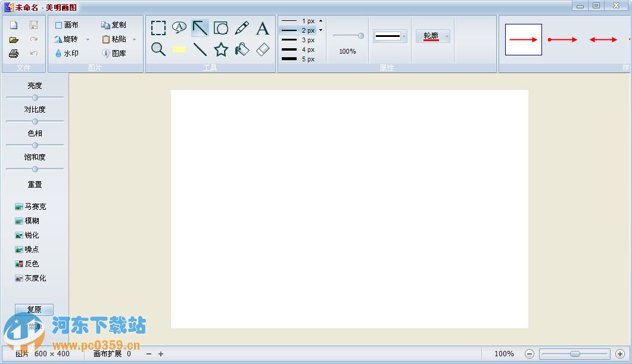Click the canvas extend plus button
Image resolution: width=632 pixels, height=364 pixels.
coord(161,354)
